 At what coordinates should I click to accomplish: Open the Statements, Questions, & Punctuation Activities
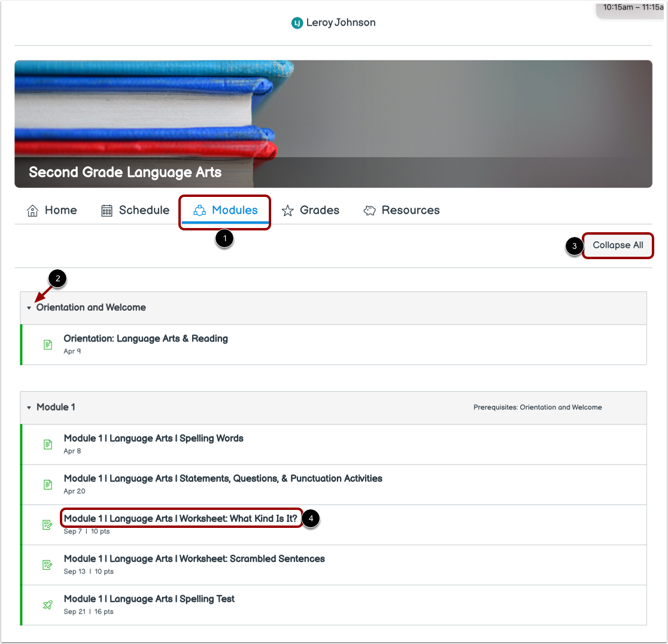click(x=223, y=478)
